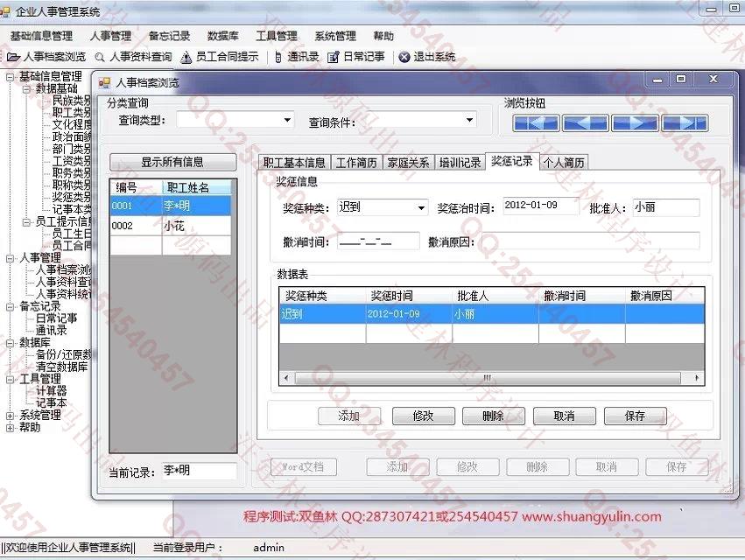Collapse the 员工提示信息 tree node
Viewport: 745px width, 560px height.
coord(26,222)
